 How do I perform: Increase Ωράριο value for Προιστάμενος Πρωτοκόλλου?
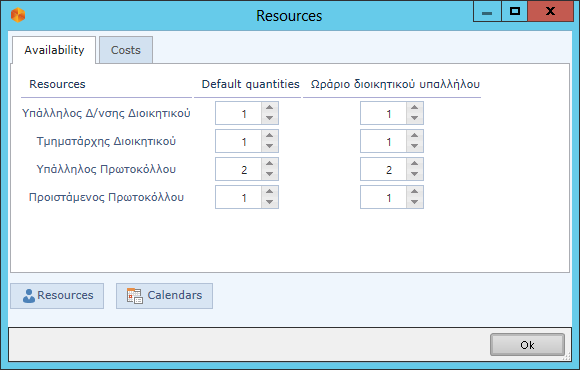tap(415, 192)
